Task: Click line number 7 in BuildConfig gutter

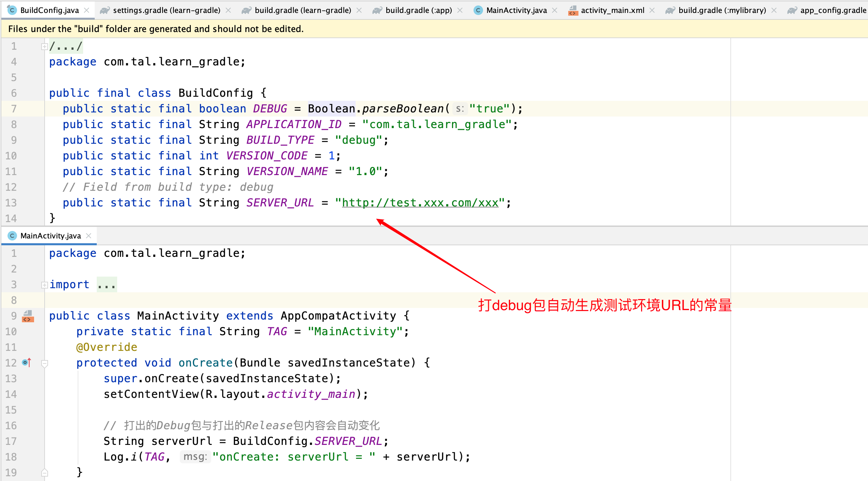Action: pos(14,109)
